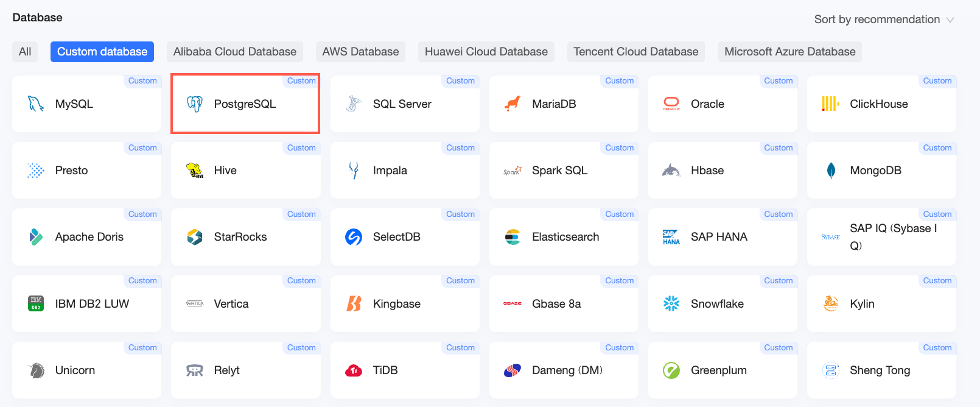Pick the Snowflake logo icon
The image size is (980, 407).
click(x=671, y=303)
